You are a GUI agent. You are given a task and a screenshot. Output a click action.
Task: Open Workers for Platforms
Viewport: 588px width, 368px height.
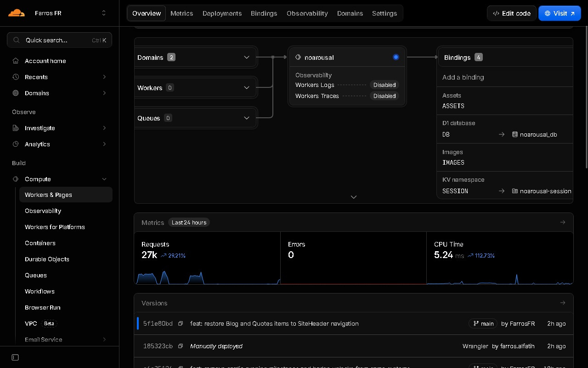[66, 227]
